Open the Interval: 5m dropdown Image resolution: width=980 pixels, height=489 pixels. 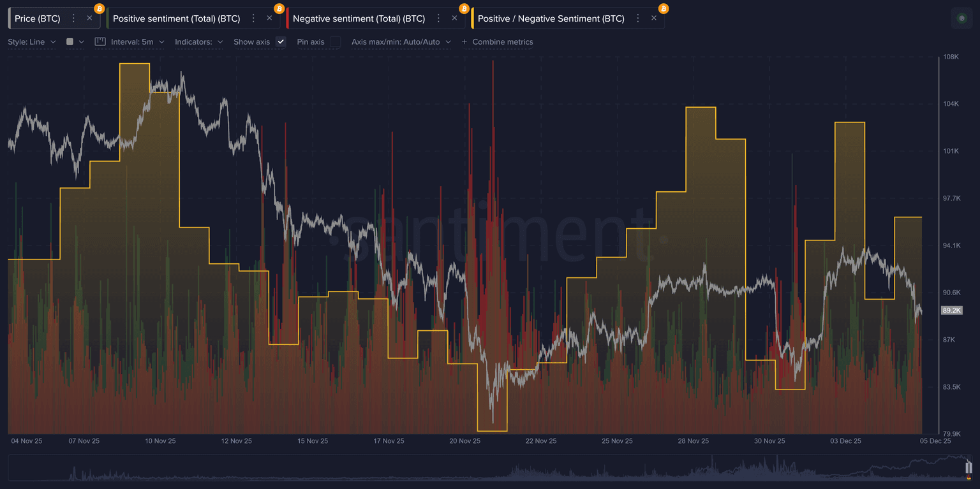(x=137, y=41)
